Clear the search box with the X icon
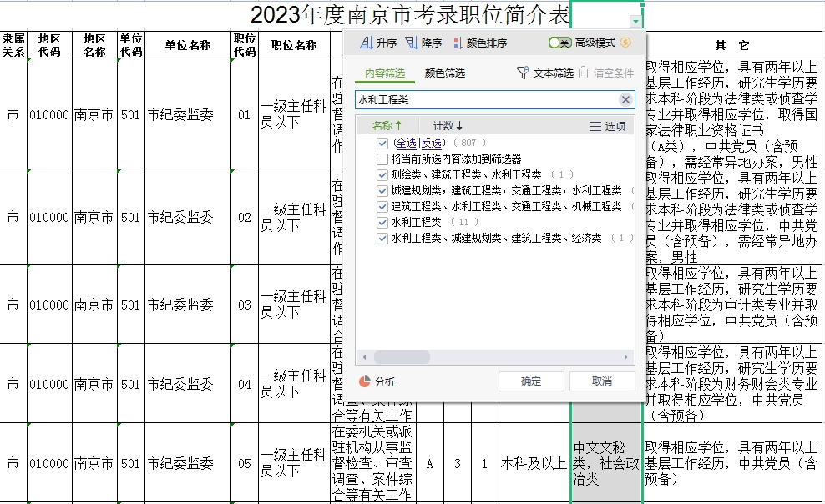Viewport: 825px width, 504px height. (625, 100)
